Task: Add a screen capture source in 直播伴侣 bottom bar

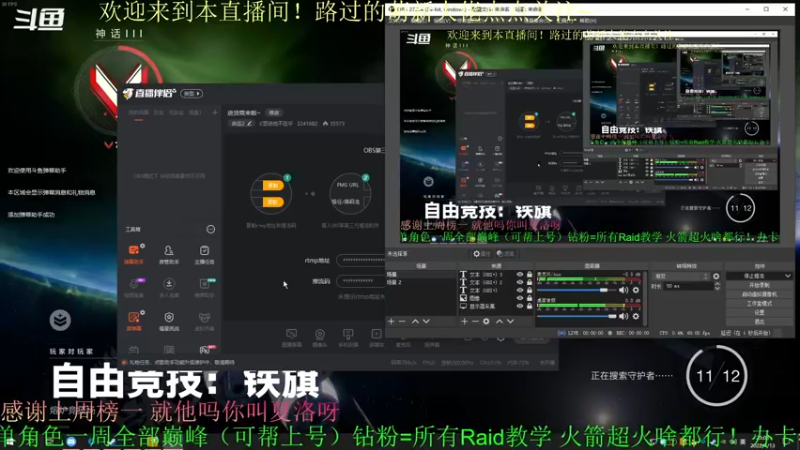Action: (291, 337)
